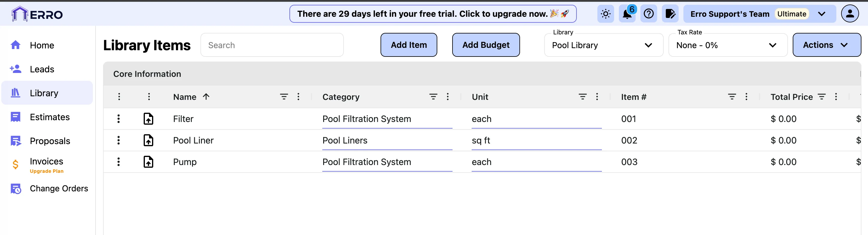Image resolution: width=868 pixels, height=235 pixels.
Task: Sort by Name column ascending arrow
Action: pyautogui.click(x=206, y=97)
